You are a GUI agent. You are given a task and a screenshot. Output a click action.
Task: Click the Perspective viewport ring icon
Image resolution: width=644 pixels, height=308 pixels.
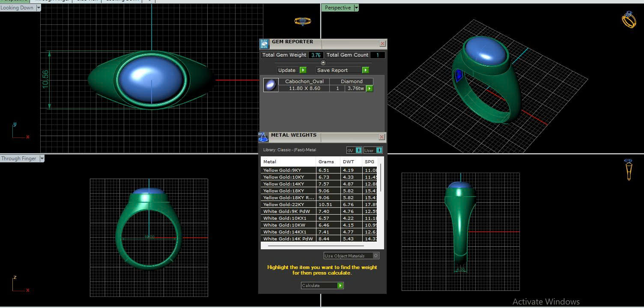pos(629,20)
